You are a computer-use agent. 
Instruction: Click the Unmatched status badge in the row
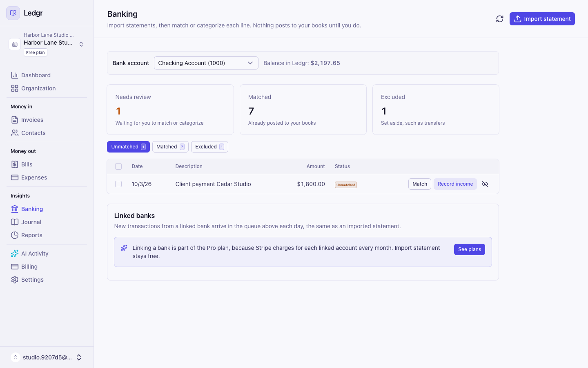tap(346, 185)
